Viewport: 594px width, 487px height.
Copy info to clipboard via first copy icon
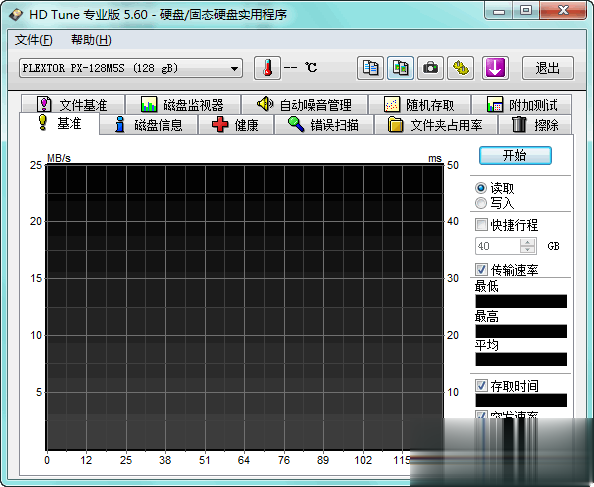[370, 68]
